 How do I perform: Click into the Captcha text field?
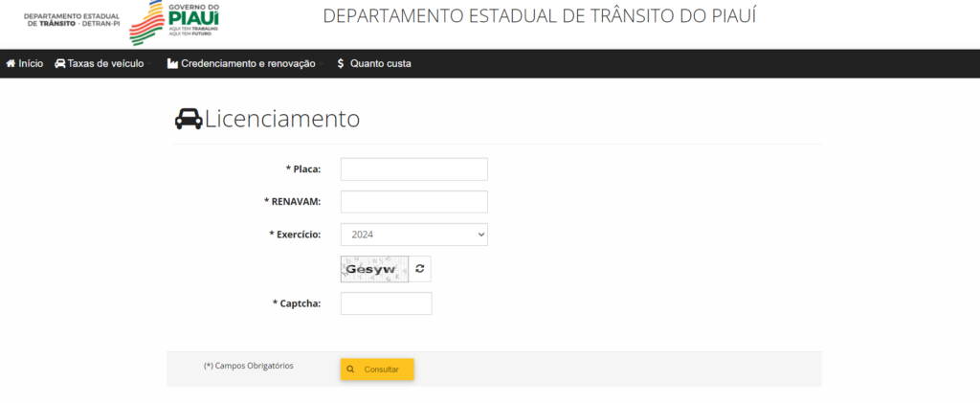coord(386,303)
